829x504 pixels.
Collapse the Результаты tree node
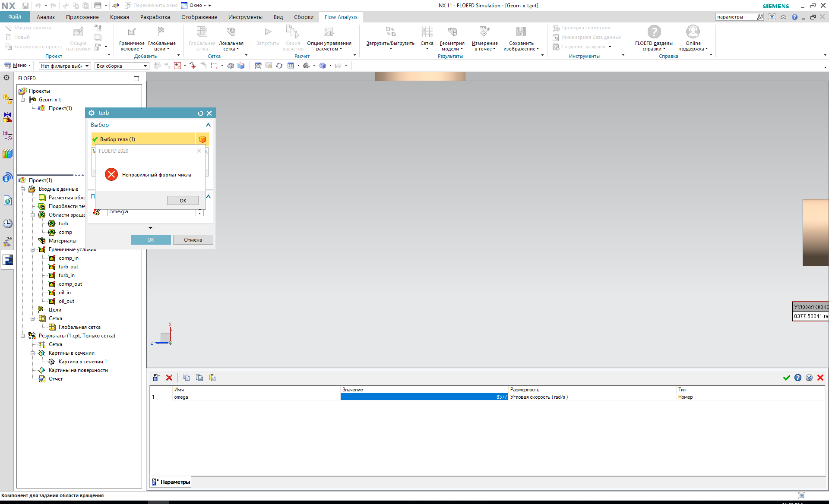pyautogui.click(x=23, y=336)
